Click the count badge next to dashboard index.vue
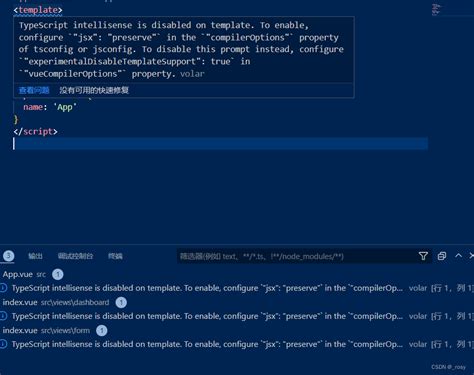 point(121,302)
